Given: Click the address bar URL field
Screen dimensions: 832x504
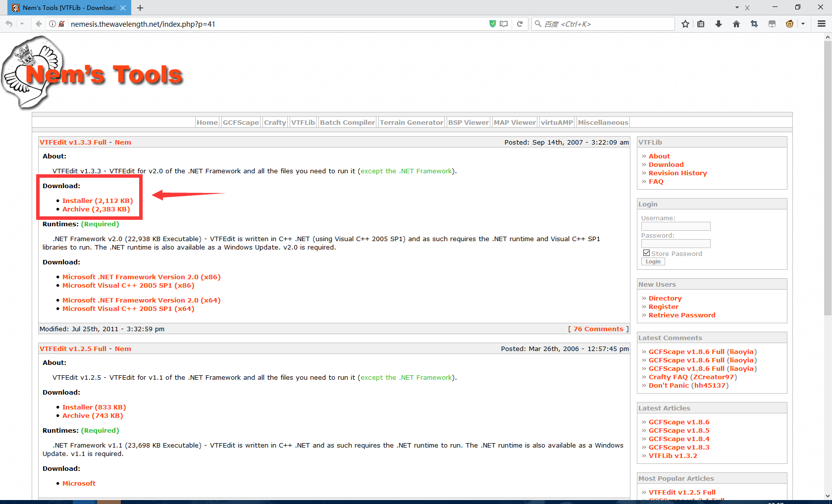Looking at the screenshot, I should 277,24.
